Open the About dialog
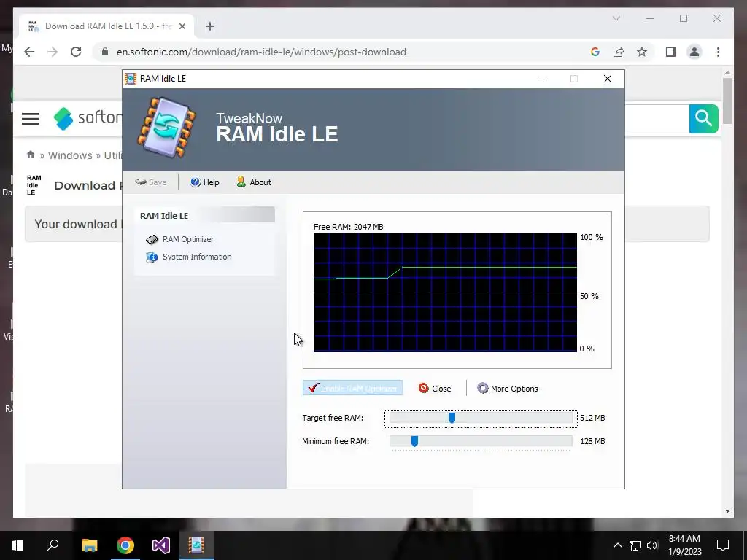 tap(254, 182)
